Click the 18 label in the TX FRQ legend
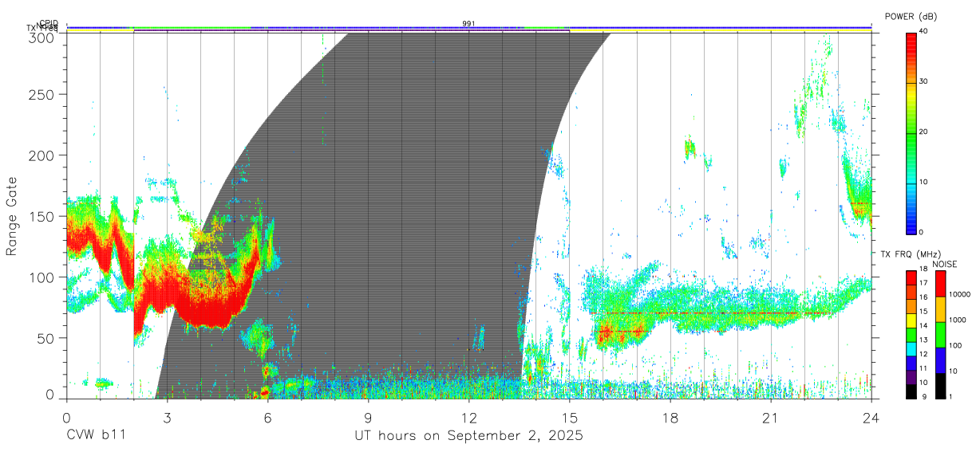 (924, 269)
